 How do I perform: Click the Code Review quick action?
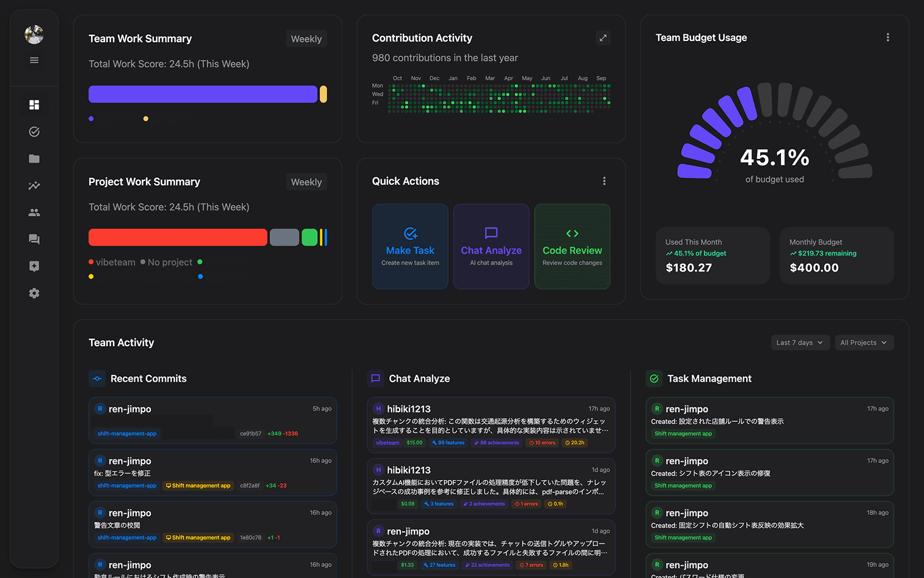pyautogui.click(x=572, y=246)
